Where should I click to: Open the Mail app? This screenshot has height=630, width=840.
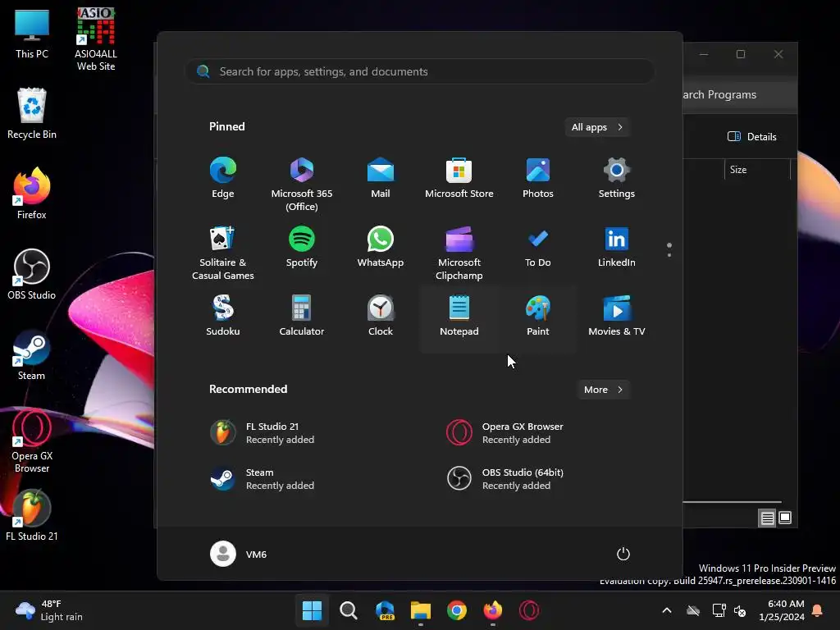tap(381, 178)
